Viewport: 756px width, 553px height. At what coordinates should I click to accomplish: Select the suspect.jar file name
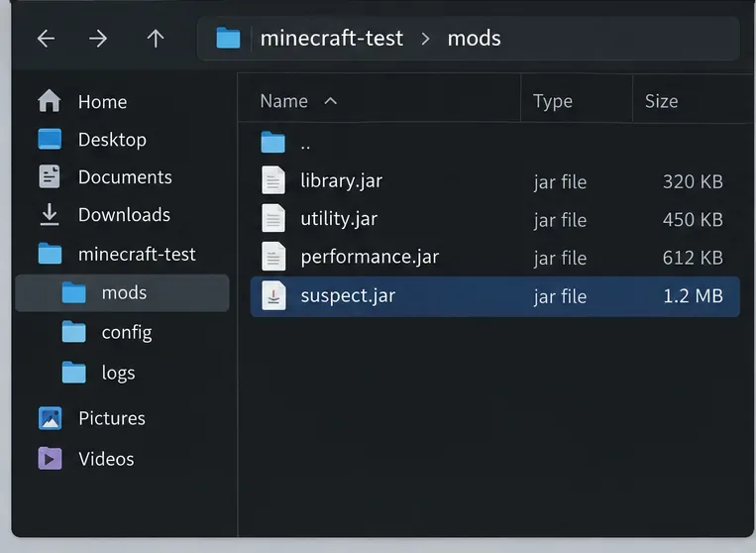click(348, 295)
